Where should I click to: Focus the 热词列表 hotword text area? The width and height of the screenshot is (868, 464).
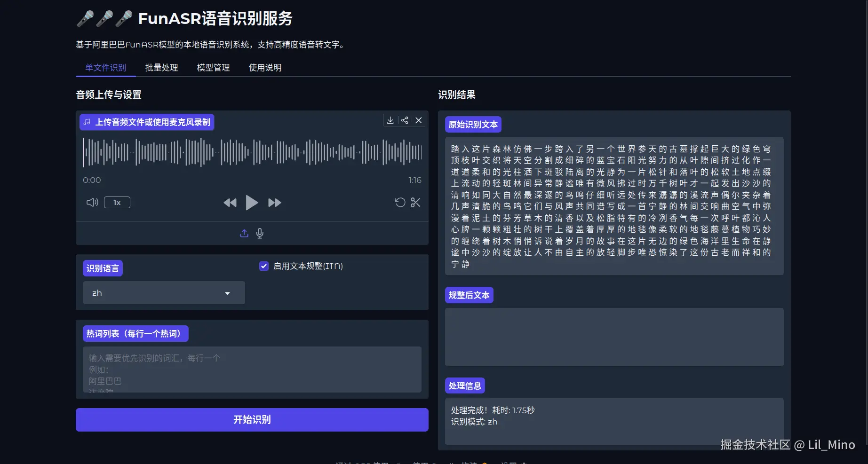coord(252,370)
